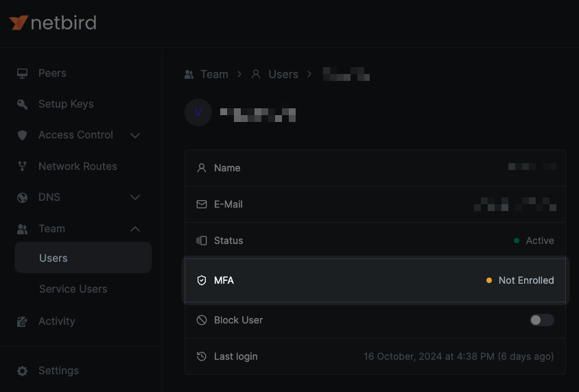Go to Team in the breadcrumb
The image size is (579, 392).
coord(206,75)
